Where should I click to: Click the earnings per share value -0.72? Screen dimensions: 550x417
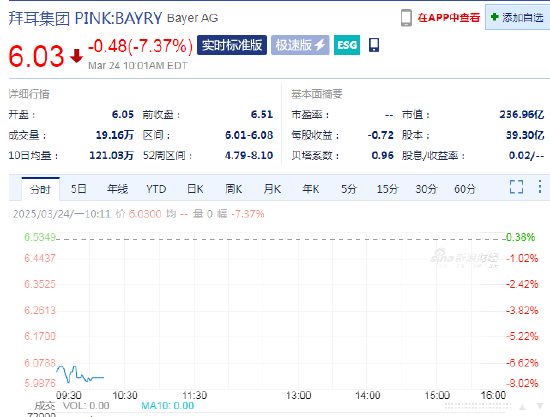(381, 135)
